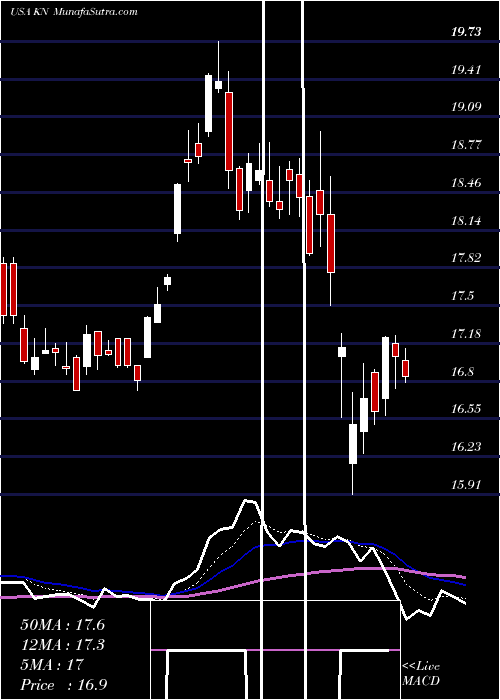Select the 18.46 price axis label

467,183
